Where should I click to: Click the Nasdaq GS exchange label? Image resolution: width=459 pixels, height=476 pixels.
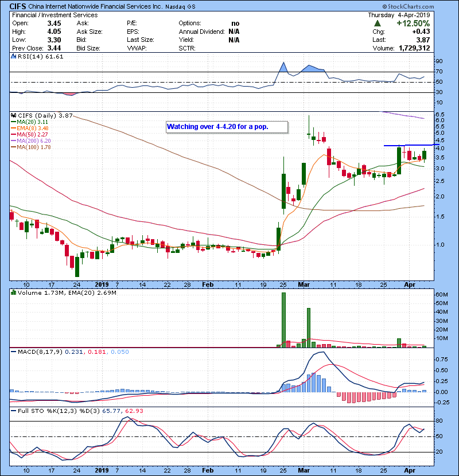pyautogui.click(x=180, y=7)
